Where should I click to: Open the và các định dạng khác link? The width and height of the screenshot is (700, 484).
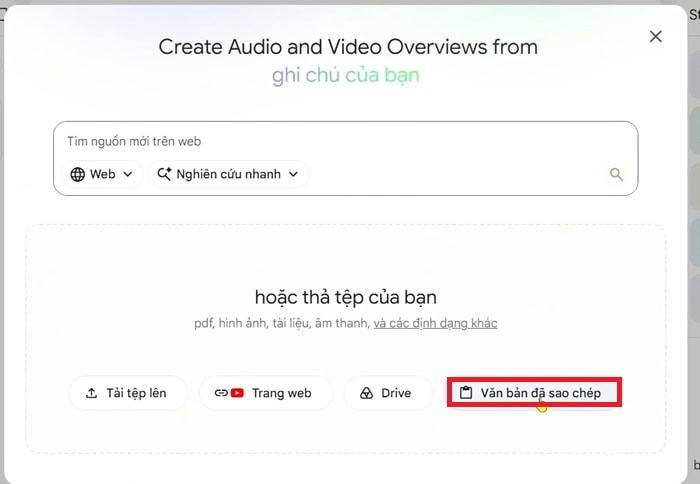click(x=435, y=323)
